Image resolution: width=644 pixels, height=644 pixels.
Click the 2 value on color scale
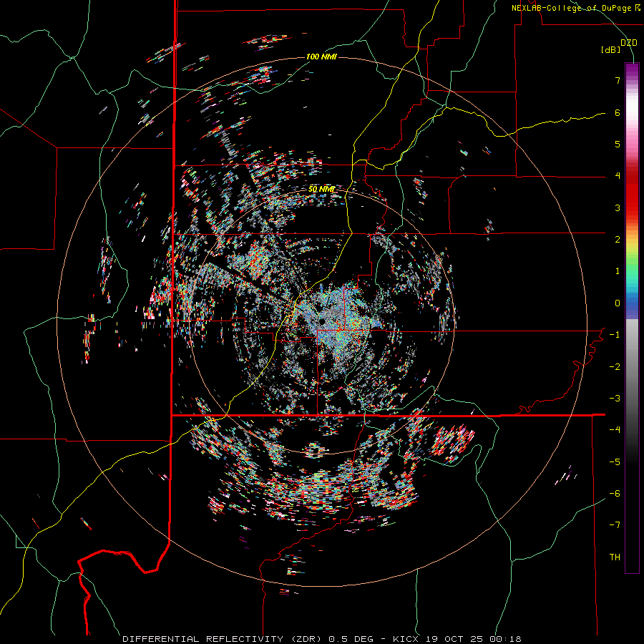[618, 240]
